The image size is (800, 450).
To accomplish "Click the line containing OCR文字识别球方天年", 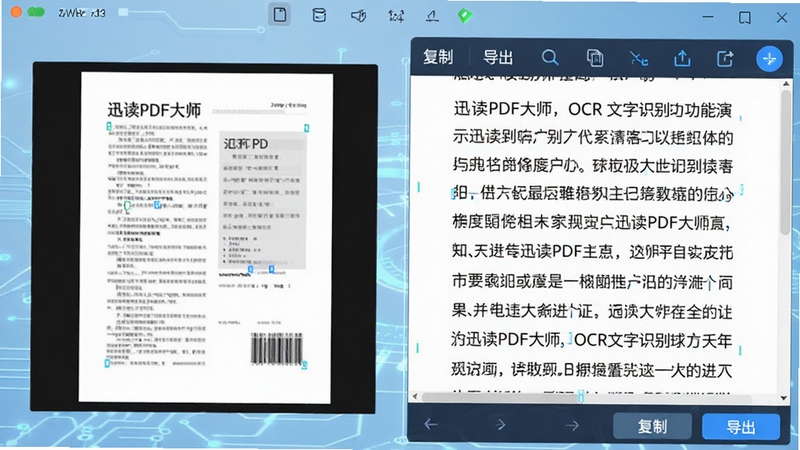I will point(592,340).
